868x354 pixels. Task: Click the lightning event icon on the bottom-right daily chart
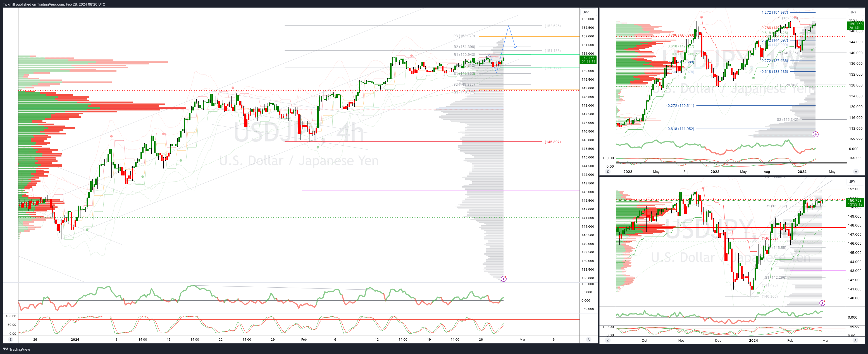(822, 303)
